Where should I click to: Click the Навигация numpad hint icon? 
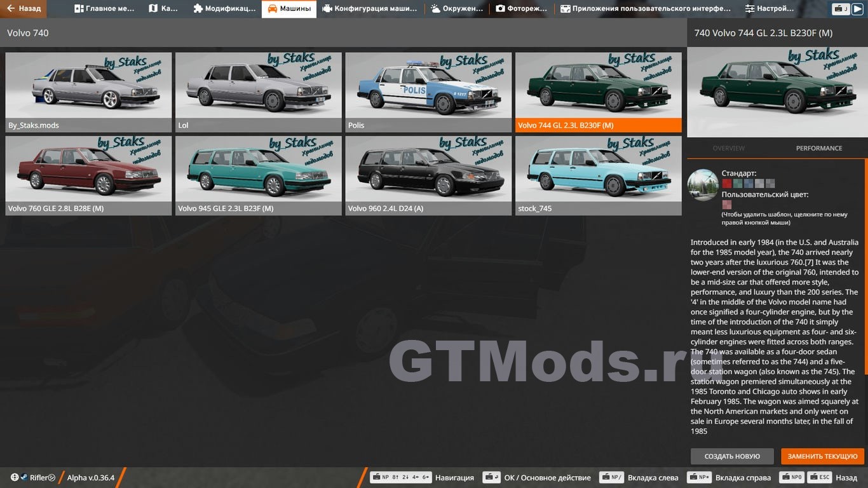pyautogui.click(x=400, y=477)
